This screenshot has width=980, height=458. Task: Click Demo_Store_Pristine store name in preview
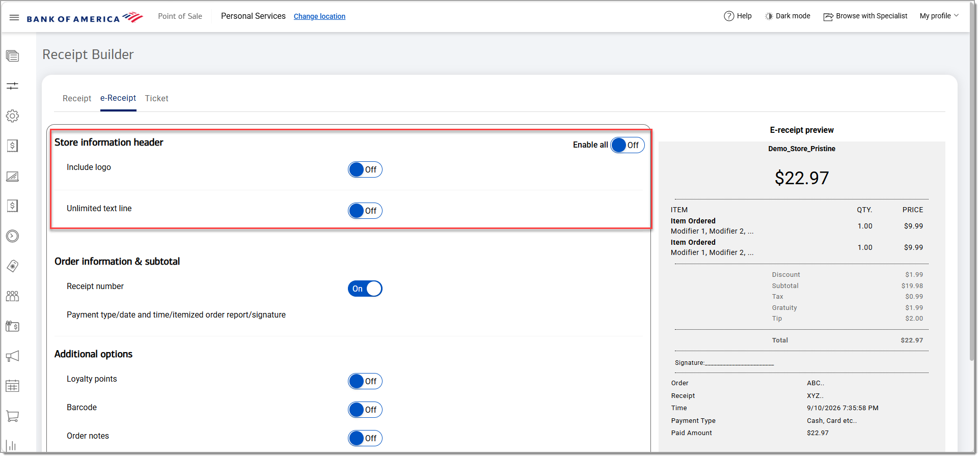click(802, 149)
